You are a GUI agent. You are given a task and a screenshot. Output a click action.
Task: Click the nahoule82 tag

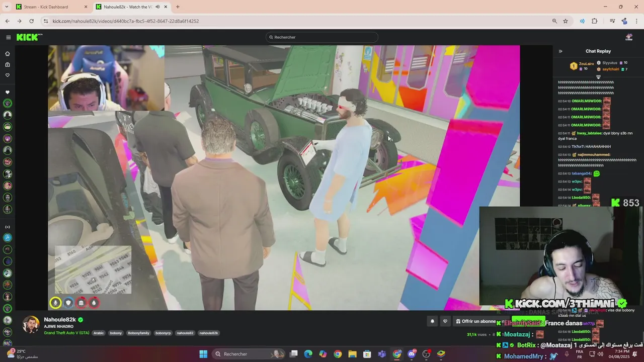[x=185, y=333]
